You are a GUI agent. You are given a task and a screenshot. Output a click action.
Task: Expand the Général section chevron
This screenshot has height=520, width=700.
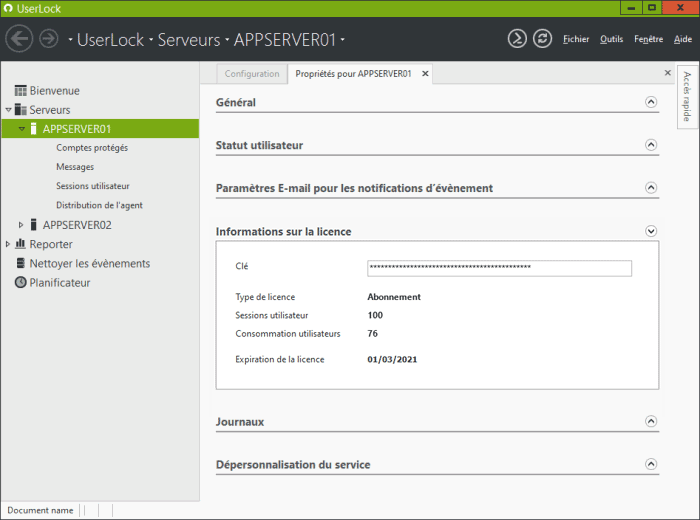tap(651, 102)
